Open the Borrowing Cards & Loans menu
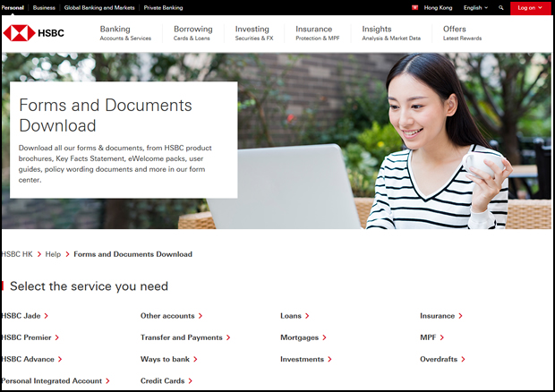This screenshot has width=555, height=392. click(x=192, y=33)
